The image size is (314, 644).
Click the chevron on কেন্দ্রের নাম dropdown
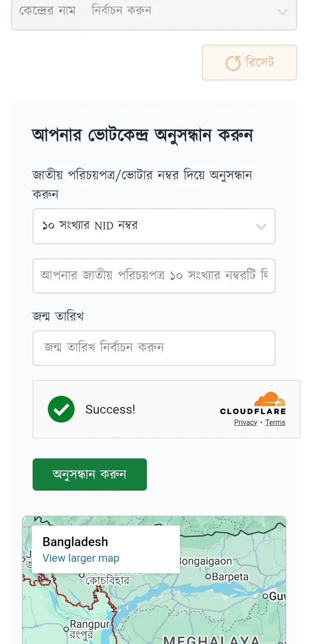pos(283,13)
